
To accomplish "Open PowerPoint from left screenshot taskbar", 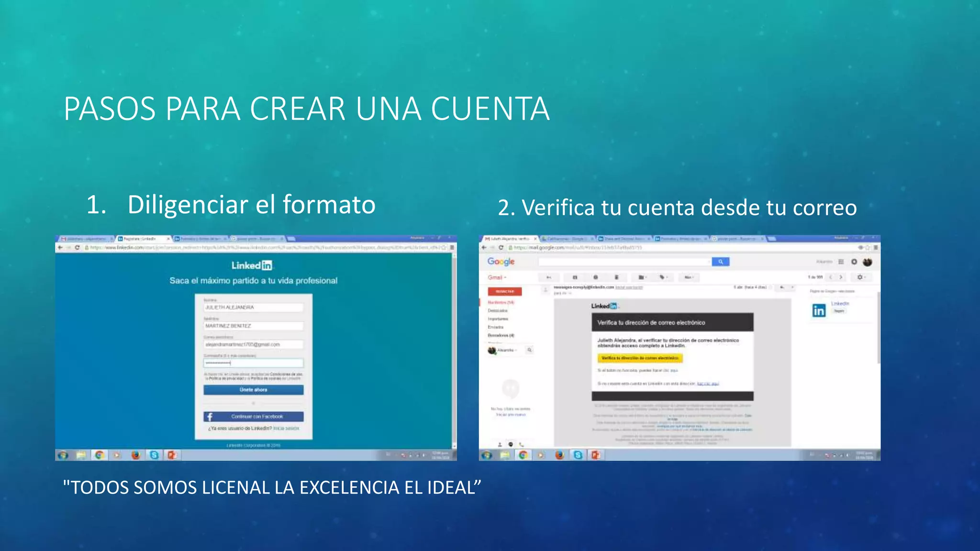I will [172, 455].
